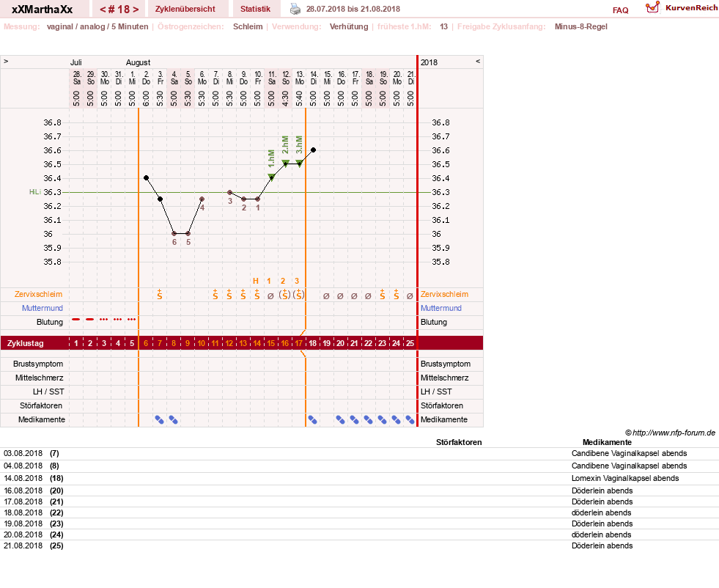
Task: Click 'Lomexin Vaginalkapsel abends' entry
Action: coord(625,478)
